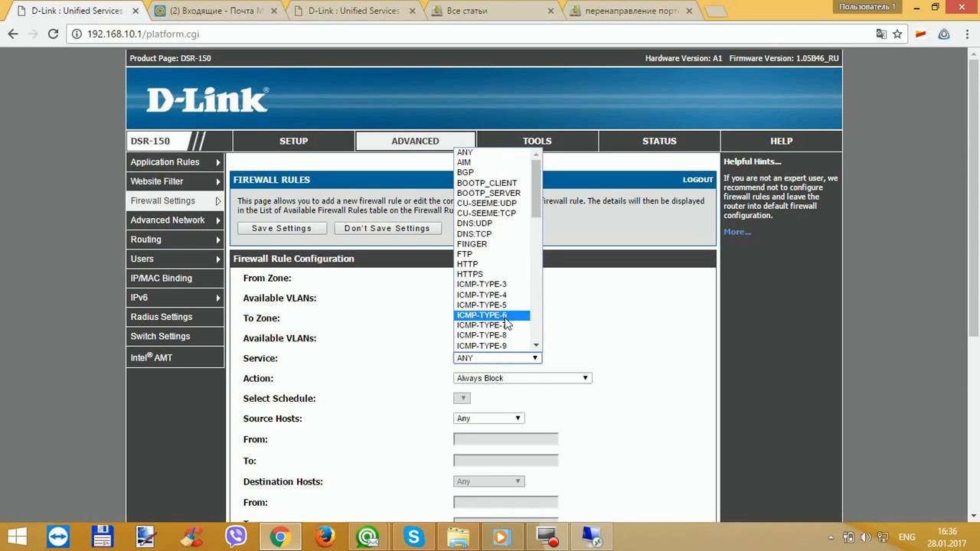Viewport: 980px width, 551px height.
Task: Expand the Advanced Network sidebar menu
Action: (x=175, y=220)
